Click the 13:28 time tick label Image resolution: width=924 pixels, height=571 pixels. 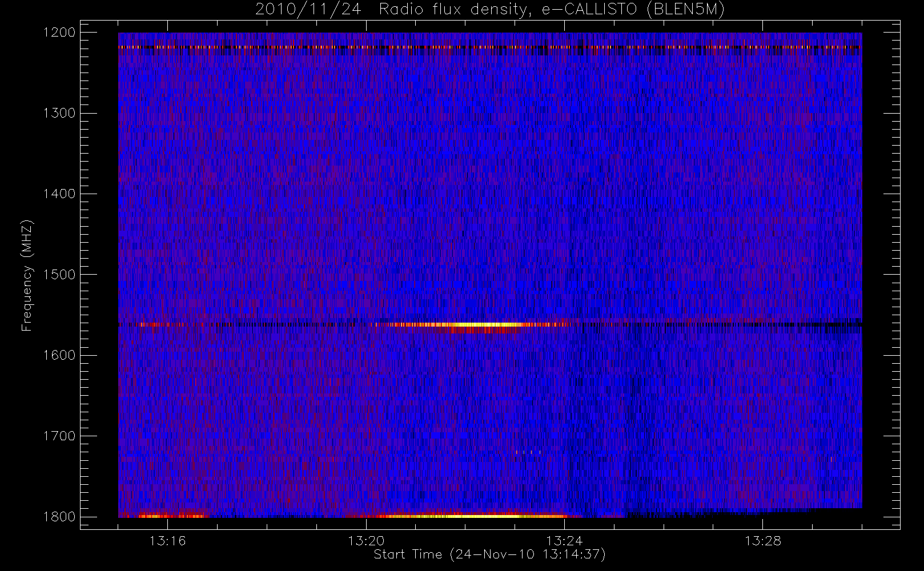(762, 541)
